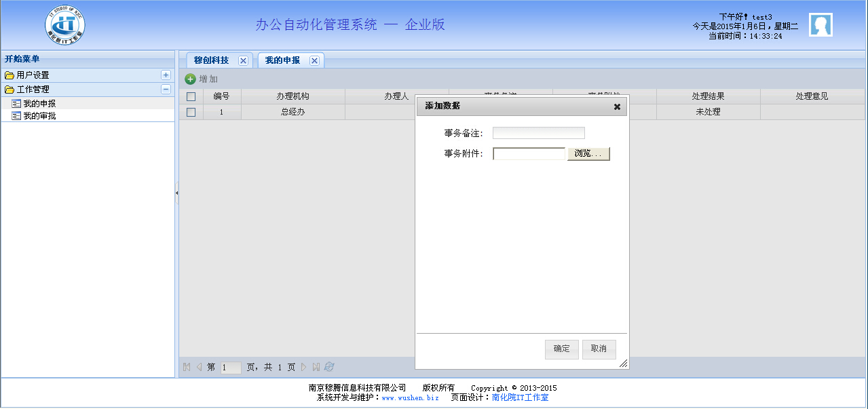Collapse the 工作管理 menu section

[166, 90]
